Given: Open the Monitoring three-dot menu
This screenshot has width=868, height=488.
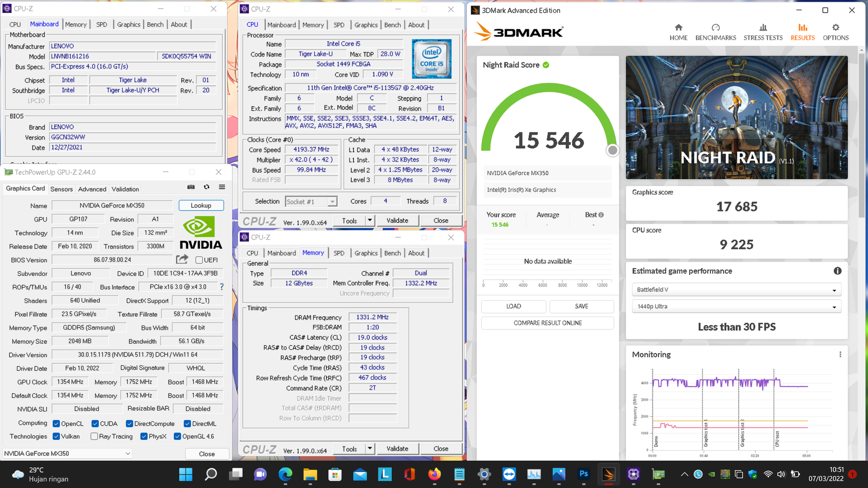Looking at the screenshot, I should pyautogui.click(x=840, y=355).
